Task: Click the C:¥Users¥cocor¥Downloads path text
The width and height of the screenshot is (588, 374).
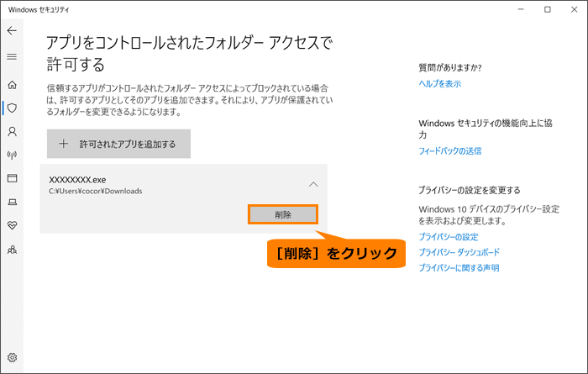Action: (x=96, y=192)
